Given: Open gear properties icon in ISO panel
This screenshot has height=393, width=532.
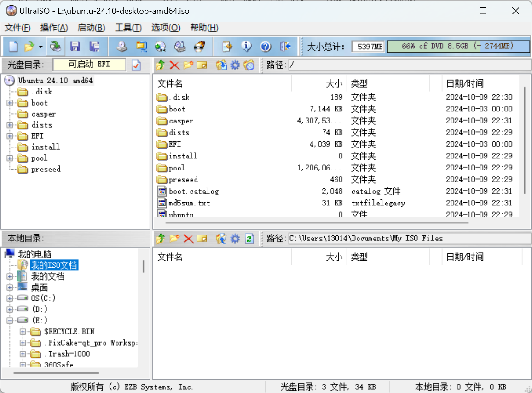Looking at the screenshot, I should click(x=235, y=65).
